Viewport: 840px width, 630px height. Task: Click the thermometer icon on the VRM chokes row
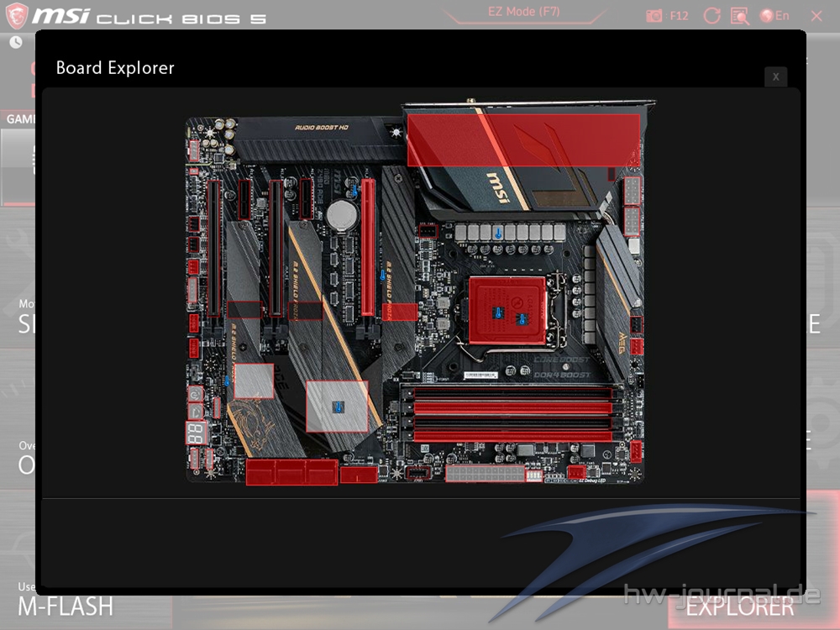(498, 234)
